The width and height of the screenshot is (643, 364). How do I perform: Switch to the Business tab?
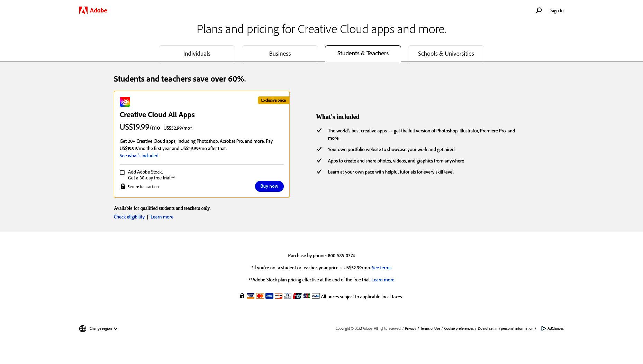(280, 54)
